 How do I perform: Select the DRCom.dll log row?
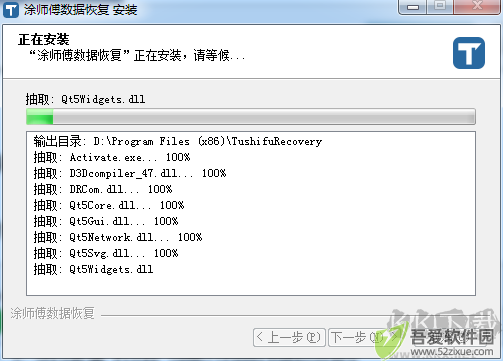[103, 189]
